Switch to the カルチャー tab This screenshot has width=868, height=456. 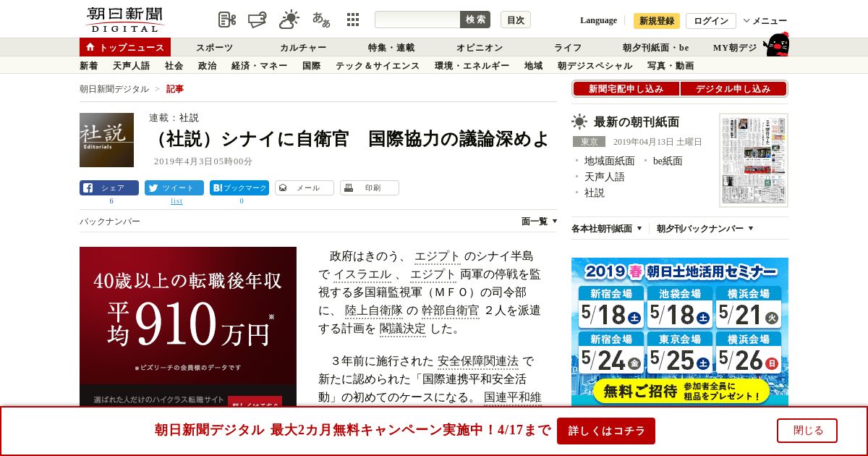[303, 48]
